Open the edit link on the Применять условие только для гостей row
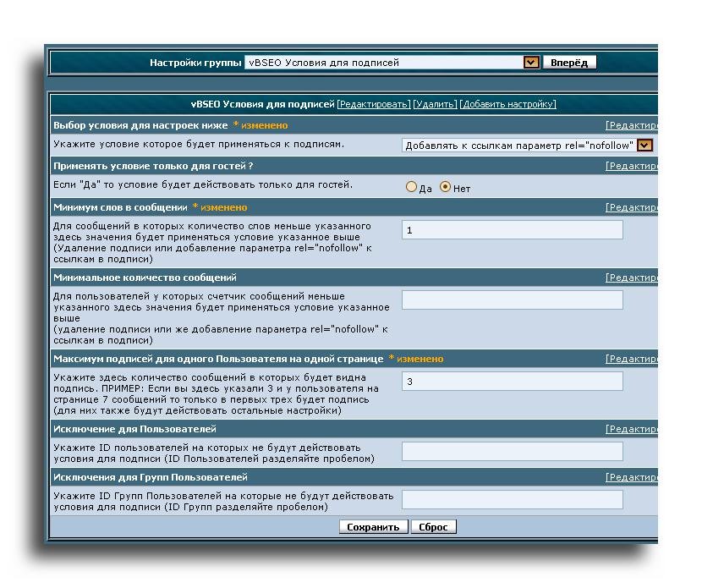Screen dimensions: 702x588 click(x=631, y=166)
